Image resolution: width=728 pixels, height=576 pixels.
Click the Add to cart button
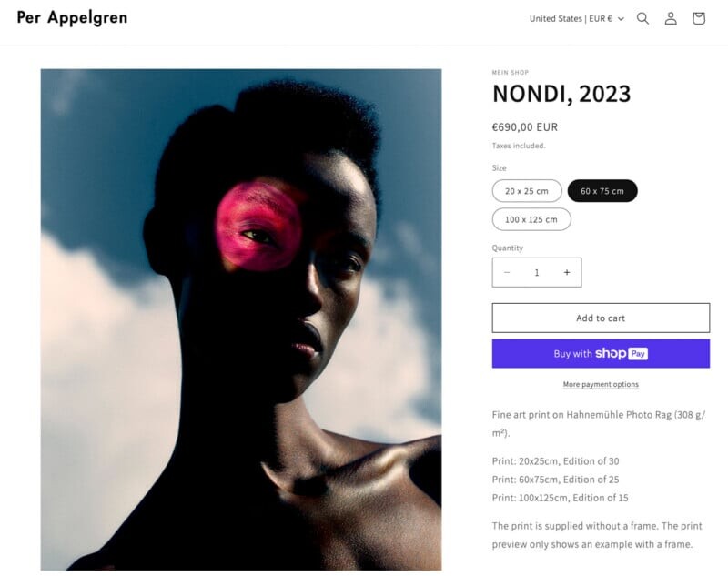point(601,318)
